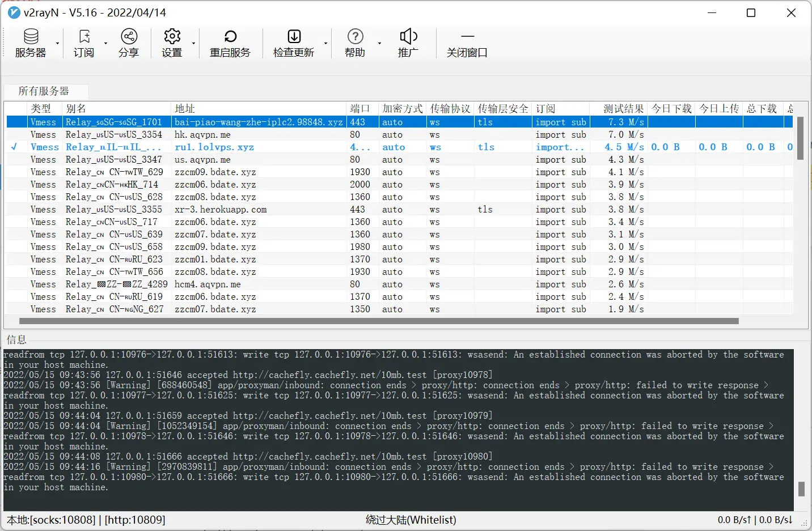Select server xr-3.herokuapp.com
The width and height of the screenshot is (812, 531).
click(x=399, y=209)
